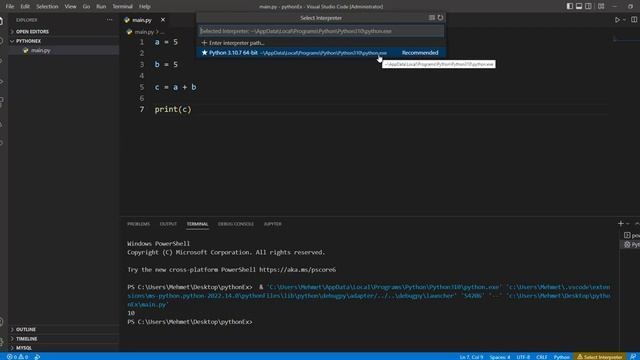This screenshot has height=360, width=640.
Task: Click Ln 7, Col 9 status item
Action: click(x=471, y=357)
